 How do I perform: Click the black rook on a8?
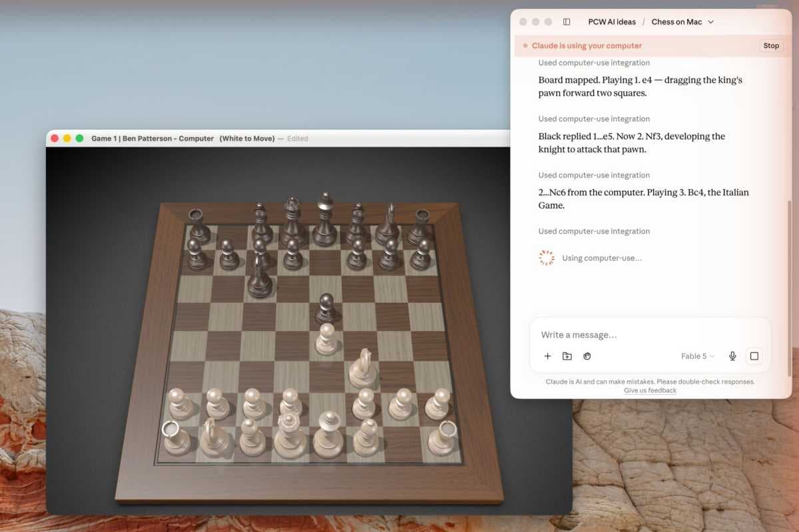point(199,226)
